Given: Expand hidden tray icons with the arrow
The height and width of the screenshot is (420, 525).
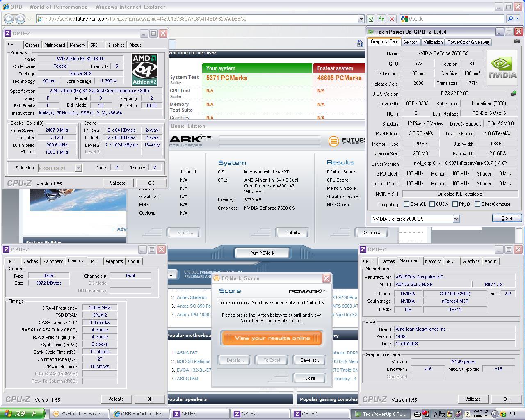Looking at the screenshot, I should (x=495, y=414).
